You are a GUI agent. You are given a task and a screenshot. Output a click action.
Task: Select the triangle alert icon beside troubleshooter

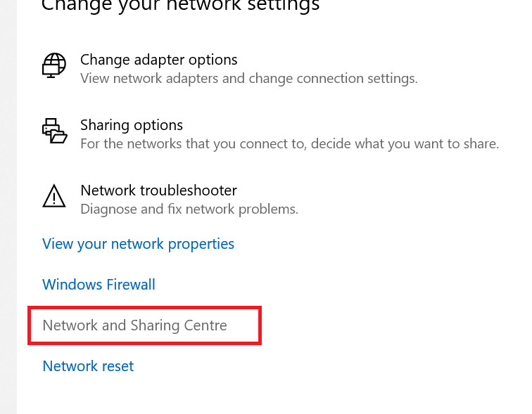point(54,196)
